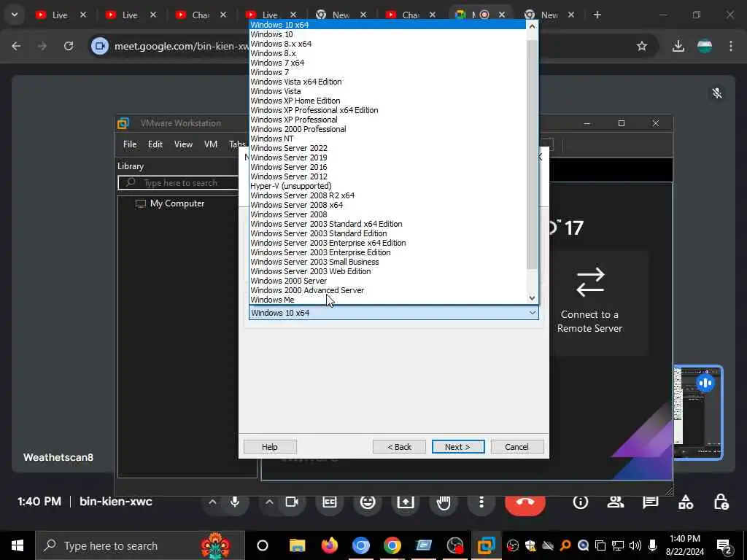Open Chrome downloads icon
The height and width of the screenshot is (560, 747).
(678, 46)
